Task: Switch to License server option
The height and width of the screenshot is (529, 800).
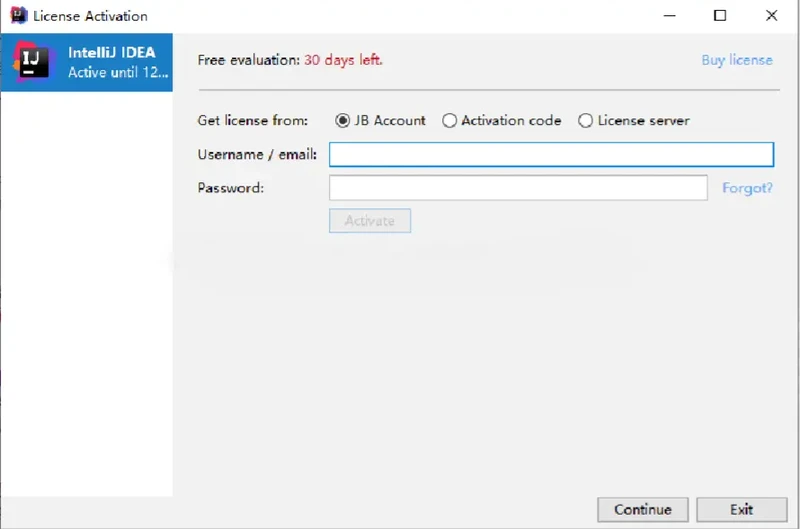Action: [x=586, y=121]
